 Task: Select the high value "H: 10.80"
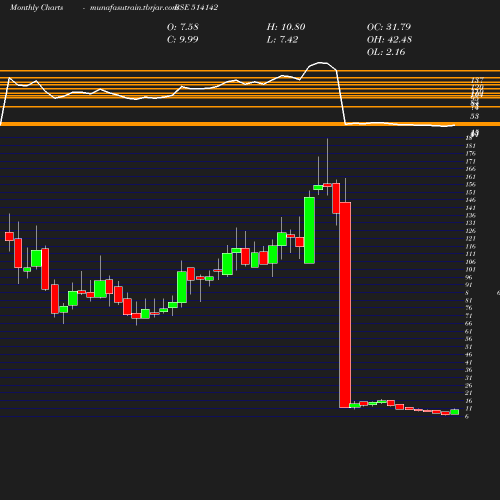286,27
